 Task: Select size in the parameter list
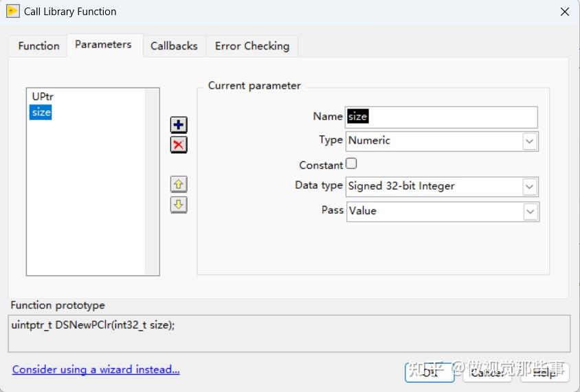(41, 112)
